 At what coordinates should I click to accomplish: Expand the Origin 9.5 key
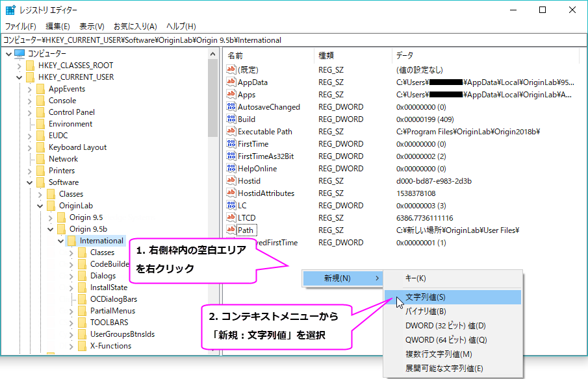[x=50, y=217]
